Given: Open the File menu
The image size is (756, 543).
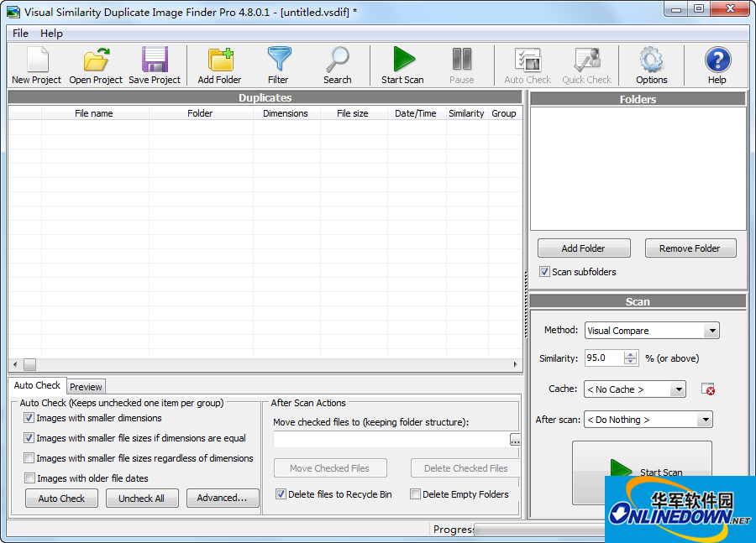Looking at the screenshot, I should pos(20,34).
